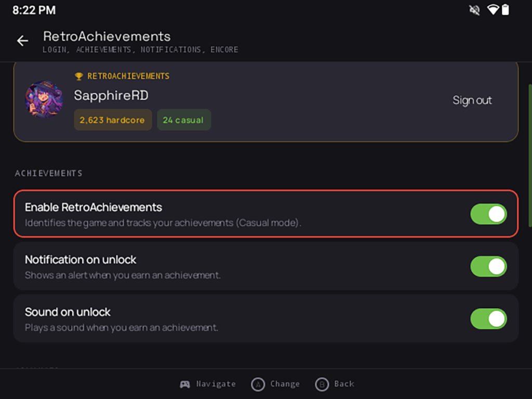Select the Notification on unlock row title

point(81,260)
